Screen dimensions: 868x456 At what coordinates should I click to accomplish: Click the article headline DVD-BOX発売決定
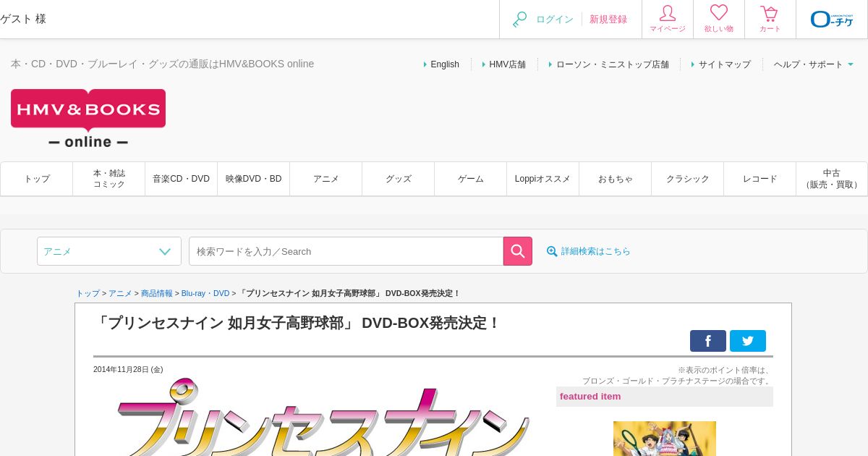click(297, 323)
